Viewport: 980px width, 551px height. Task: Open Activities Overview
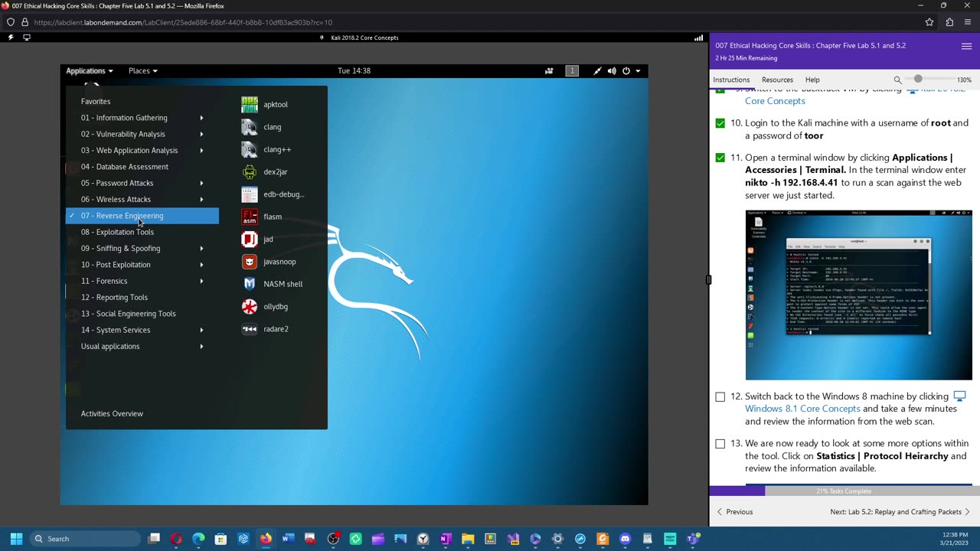tap(112, 414)
